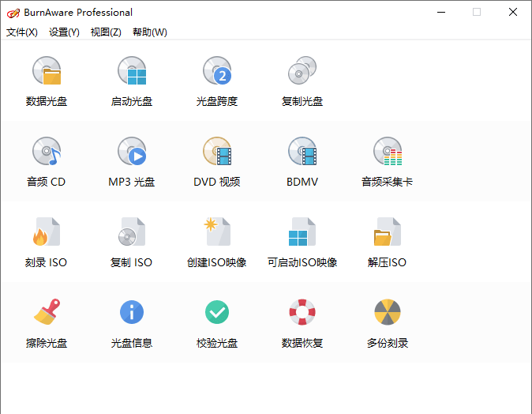Open 光盘跨度 disc spanning tool
This screenshot has width=532, height=414.
[217, 81]
